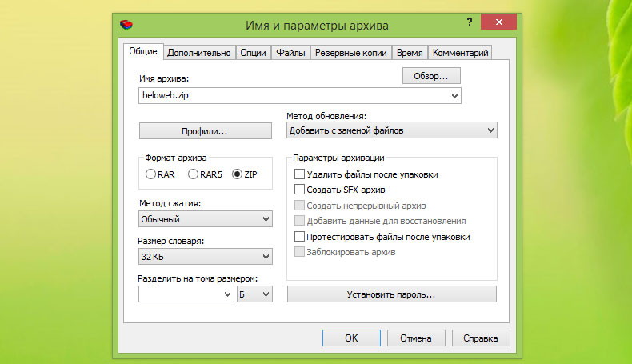
Task: Click the 'Обзор...' browse button
Action: (431, 76)
